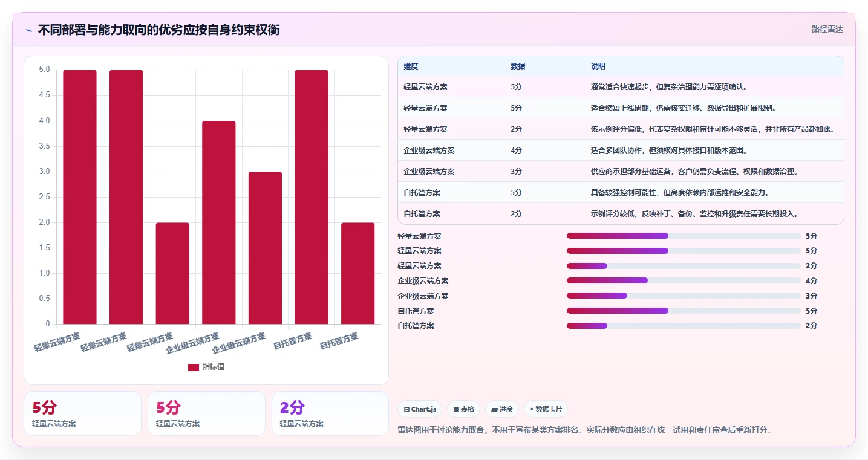
Task: Click the page title 不同部署与能力取向的优劣应按自身约束权衡
Action: [x=158, y=30]
